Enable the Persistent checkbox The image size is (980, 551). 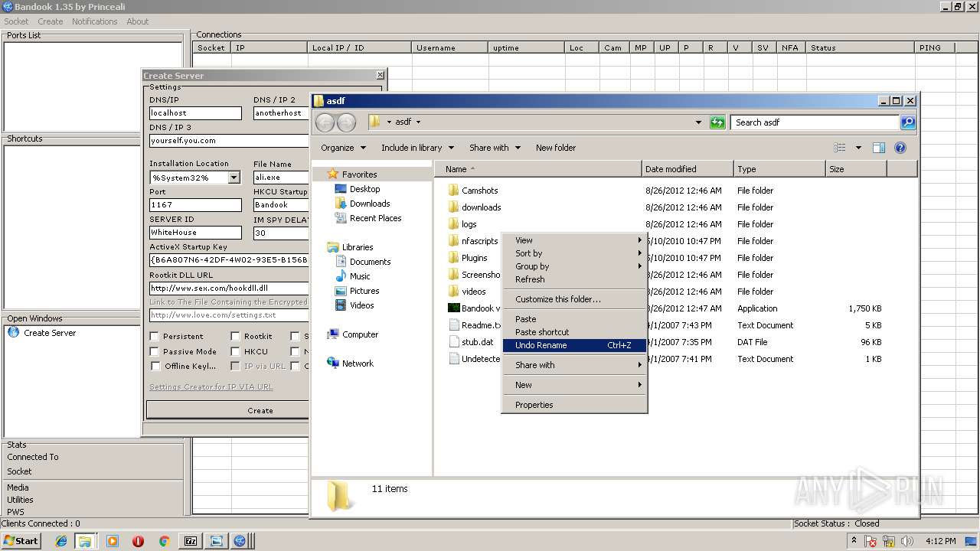[155, 336]
